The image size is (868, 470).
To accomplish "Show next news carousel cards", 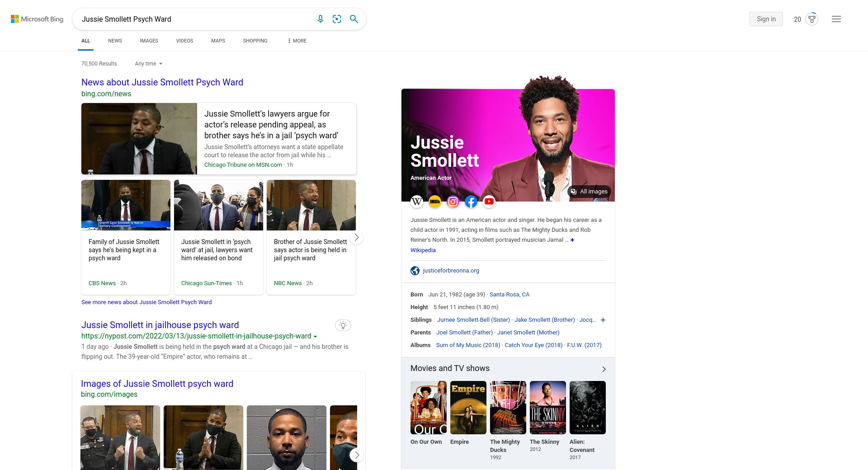I will [x=357, y=237].
